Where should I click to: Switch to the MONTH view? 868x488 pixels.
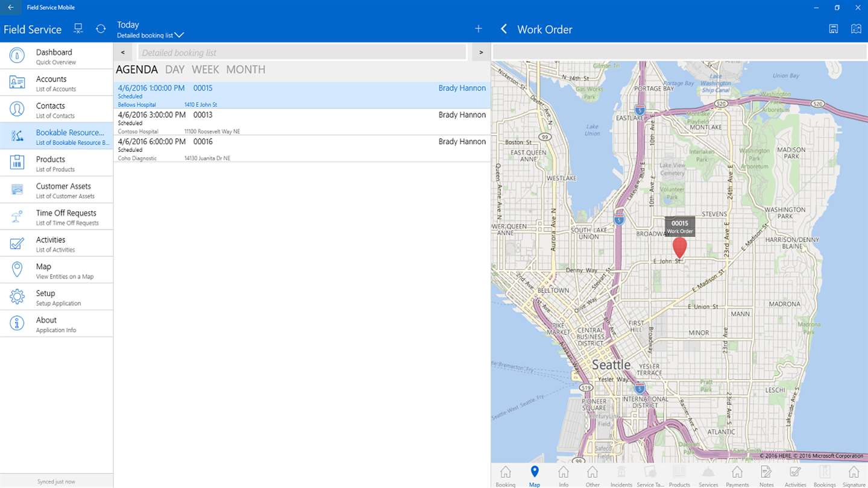click(246, 69)
